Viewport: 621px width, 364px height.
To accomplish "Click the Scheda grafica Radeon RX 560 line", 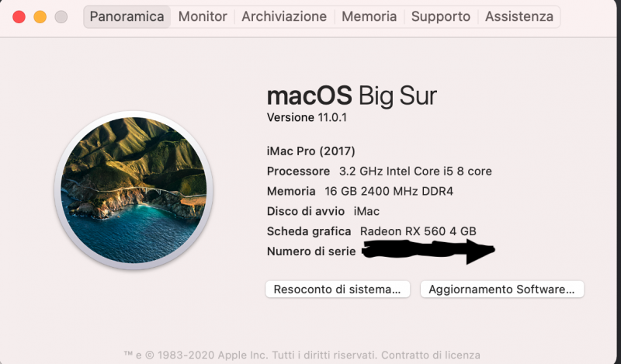I will [x=371, y=231].
